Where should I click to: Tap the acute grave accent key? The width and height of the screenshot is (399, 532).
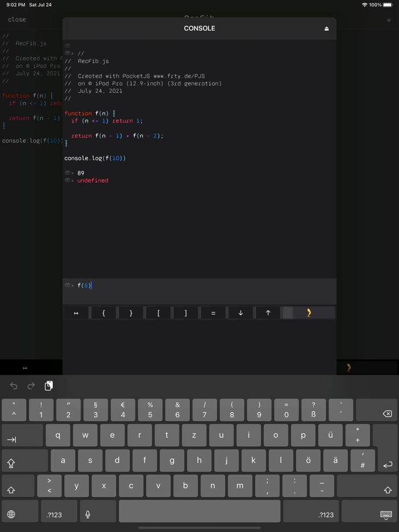pyautogui.click(x=341, y=410)
